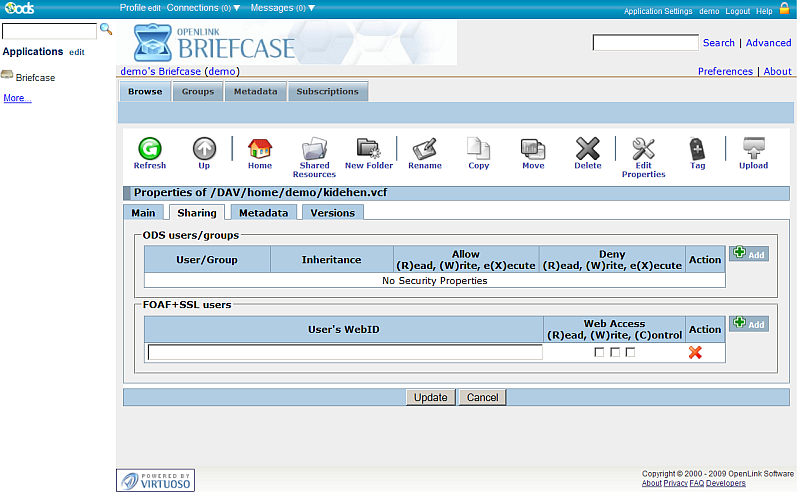Image resolution: width=800 pixels, height=496 pixels.
Task: Click the Applications edit link
Action: [77, 52]
